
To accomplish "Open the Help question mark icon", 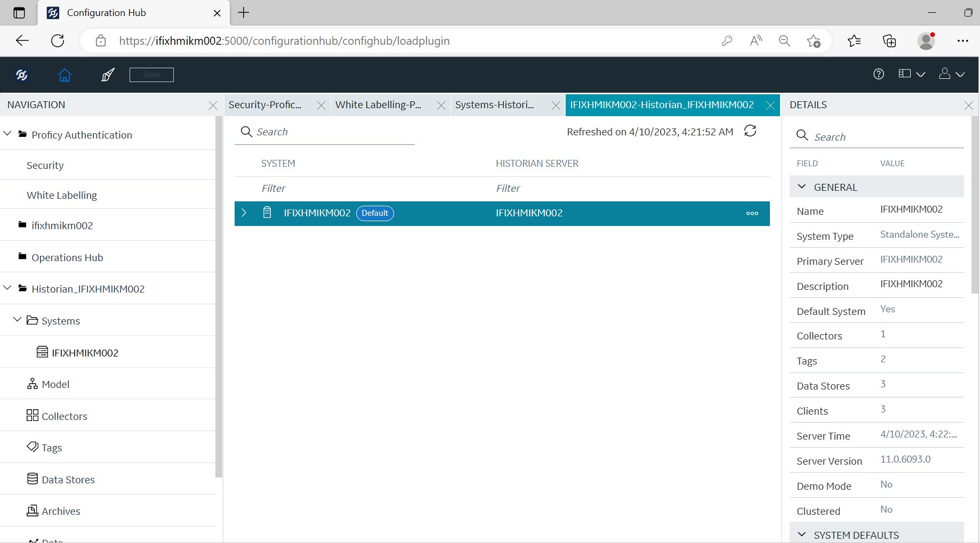I will click(x=879, y=74).
